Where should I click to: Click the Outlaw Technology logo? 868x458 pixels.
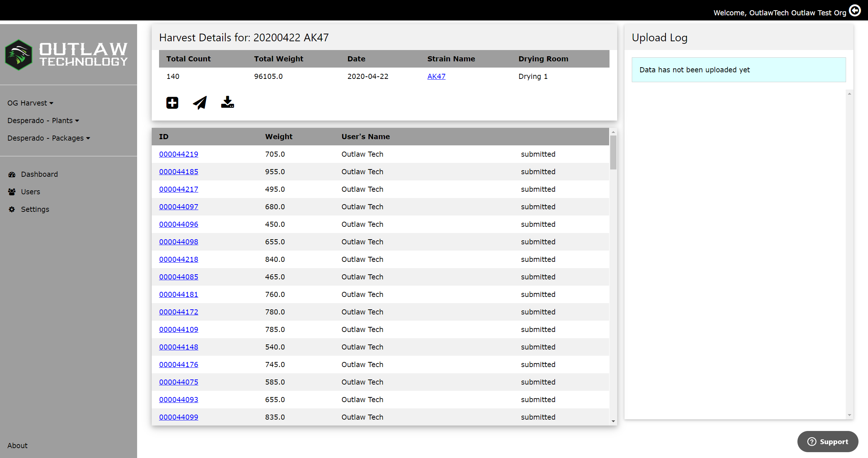coord(67,55)
